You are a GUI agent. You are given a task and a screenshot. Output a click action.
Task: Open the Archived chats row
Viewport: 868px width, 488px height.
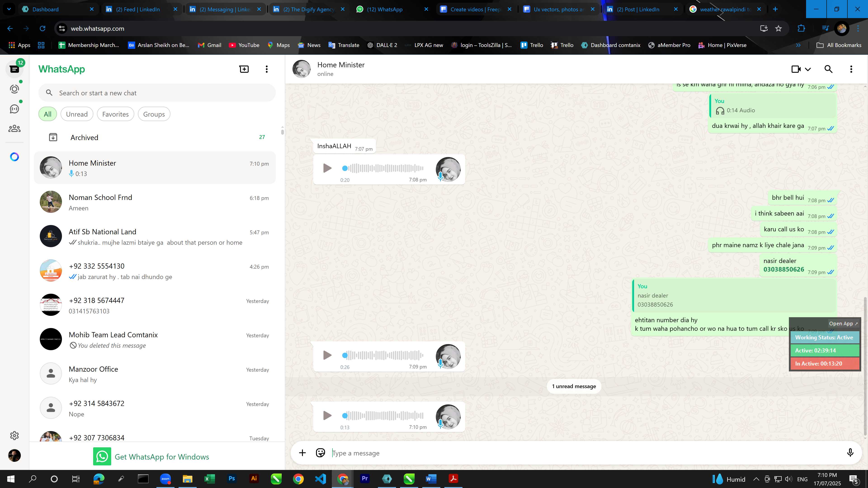(x=155, y=137)
